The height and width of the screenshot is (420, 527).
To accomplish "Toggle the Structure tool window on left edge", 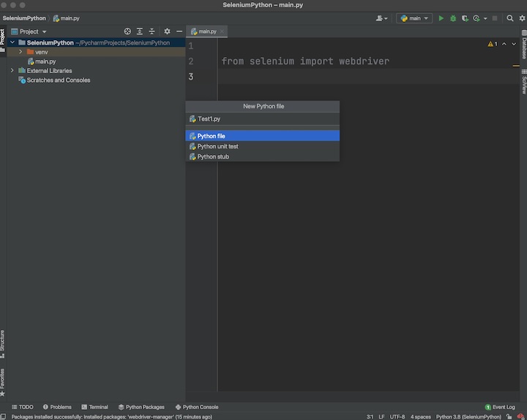I will (3, 343).
